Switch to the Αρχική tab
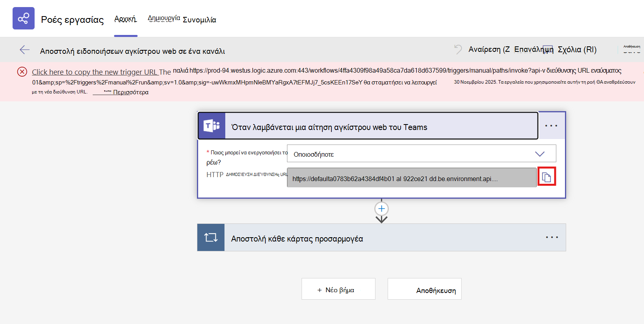644x324 pixels. [125, 19]
